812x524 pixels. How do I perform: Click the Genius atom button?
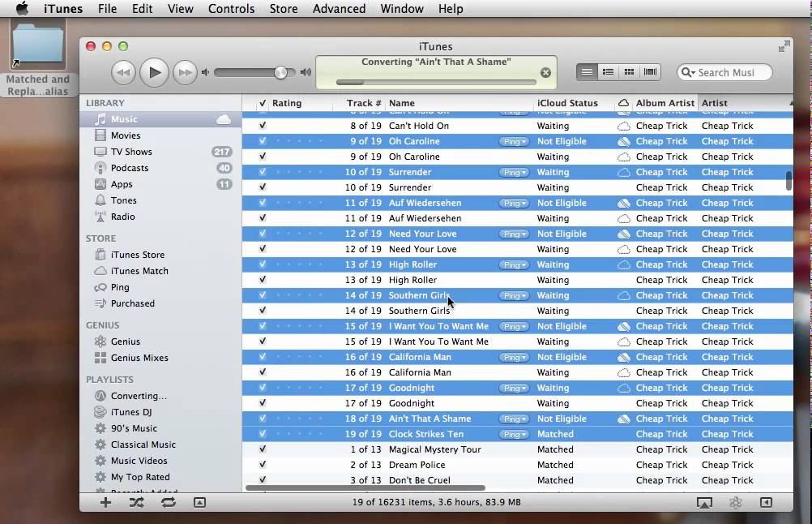[x=735, y=502]
